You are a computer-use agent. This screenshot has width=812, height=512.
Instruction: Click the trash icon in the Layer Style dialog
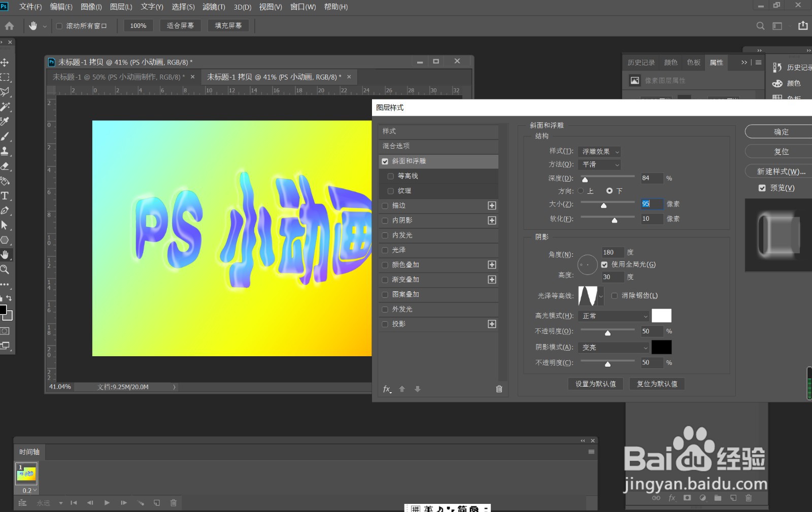coord(499,389)
